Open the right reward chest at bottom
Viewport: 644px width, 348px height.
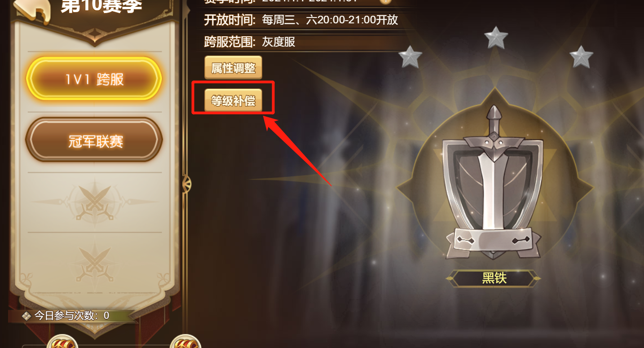click(185, 342)
